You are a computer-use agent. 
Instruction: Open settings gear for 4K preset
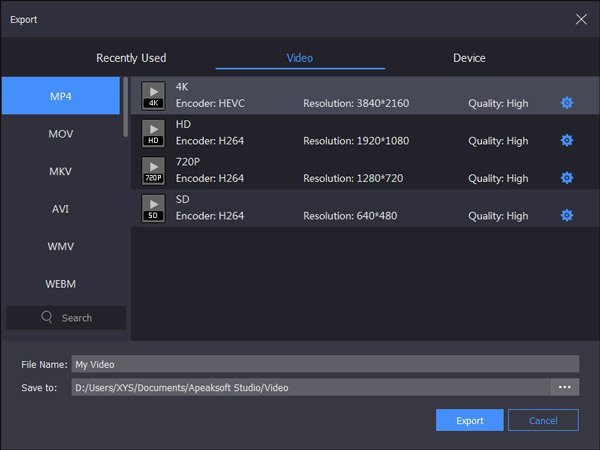point(567,103)
